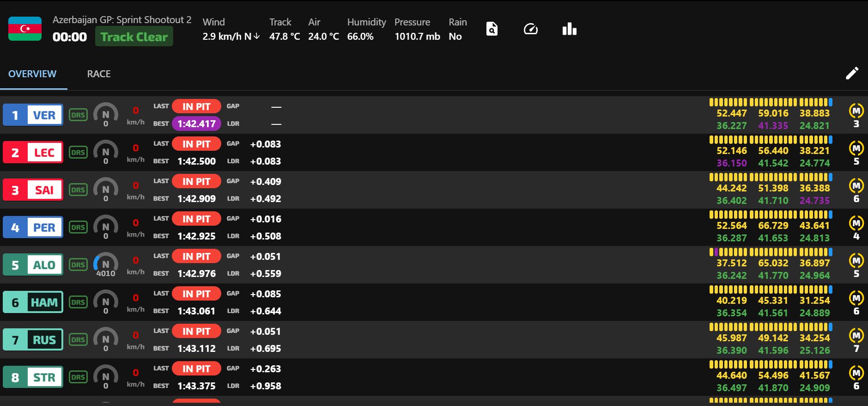Click SAI's DRS indicator
The image size is (868, 406).
tap(78, 190)
